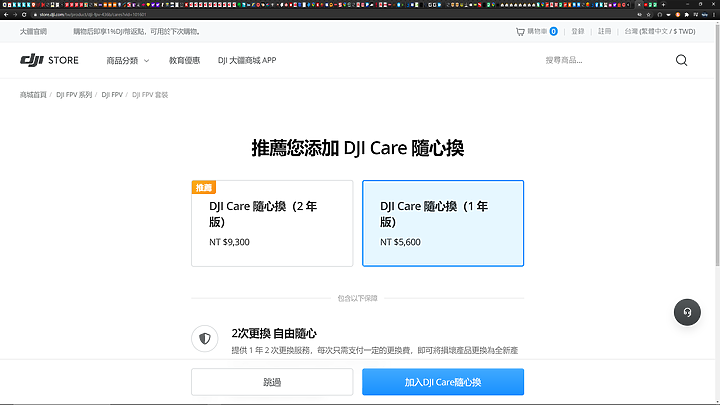Open the floating customer support headset button
The image size is (720, 405).
(687, 312)
